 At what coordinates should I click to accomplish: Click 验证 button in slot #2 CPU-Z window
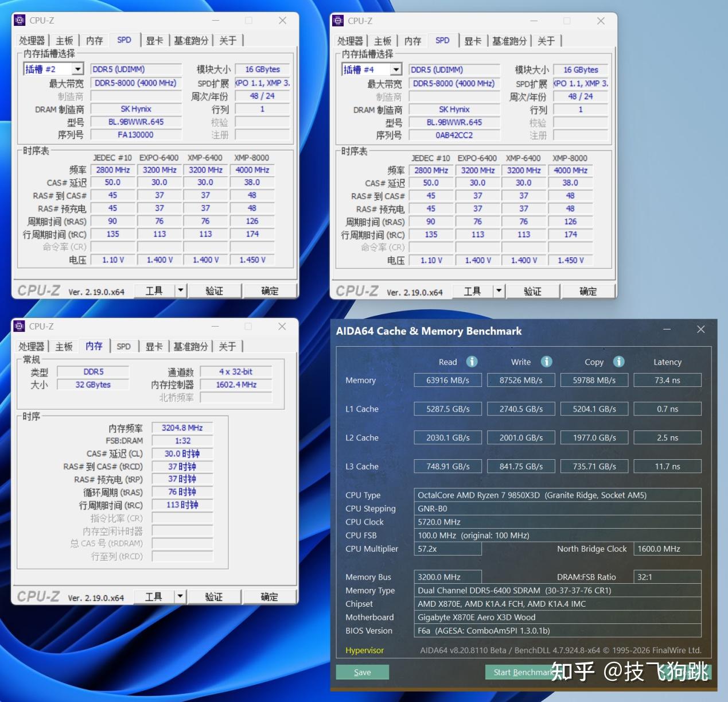point(214,290)
